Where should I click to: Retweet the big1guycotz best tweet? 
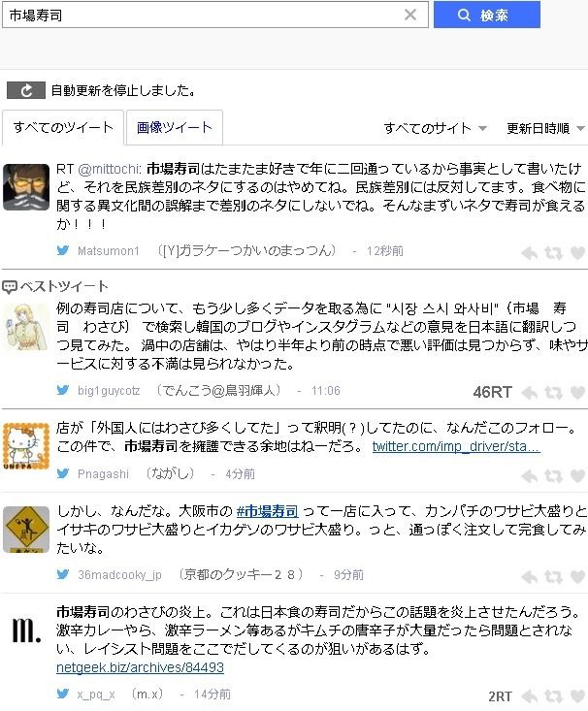coord(553,392)
